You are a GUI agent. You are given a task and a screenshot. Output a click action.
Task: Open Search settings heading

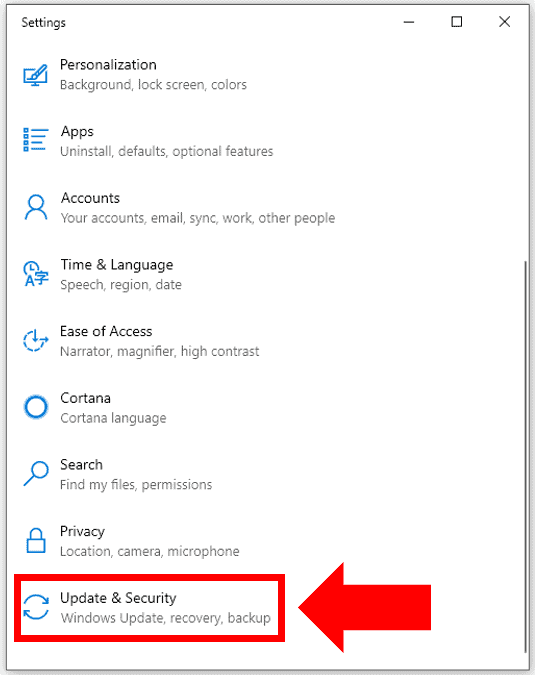(x=81, y=465)
